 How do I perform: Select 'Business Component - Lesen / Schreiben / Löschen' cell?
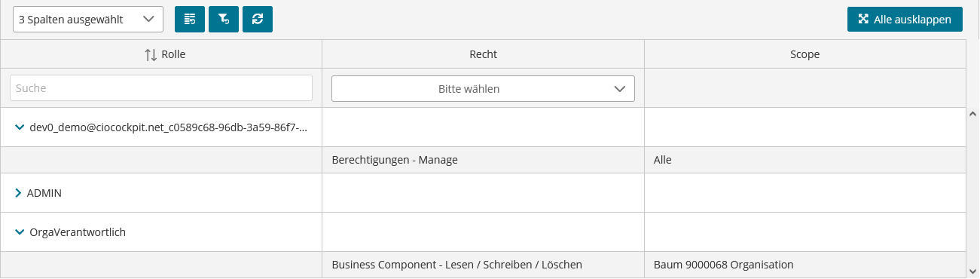483,265
